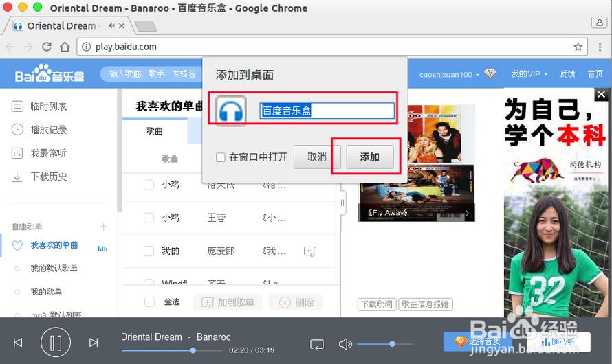Play the previous track
612x364 pixels.
click(18, 343)
